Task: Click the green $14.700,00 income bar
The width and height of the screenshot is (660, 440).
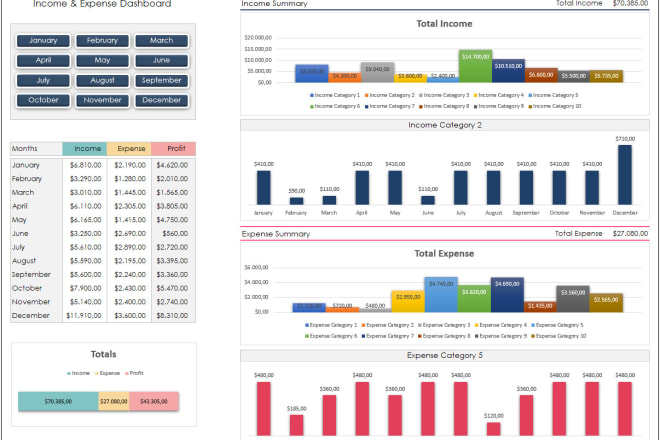Action: [476, 66]
